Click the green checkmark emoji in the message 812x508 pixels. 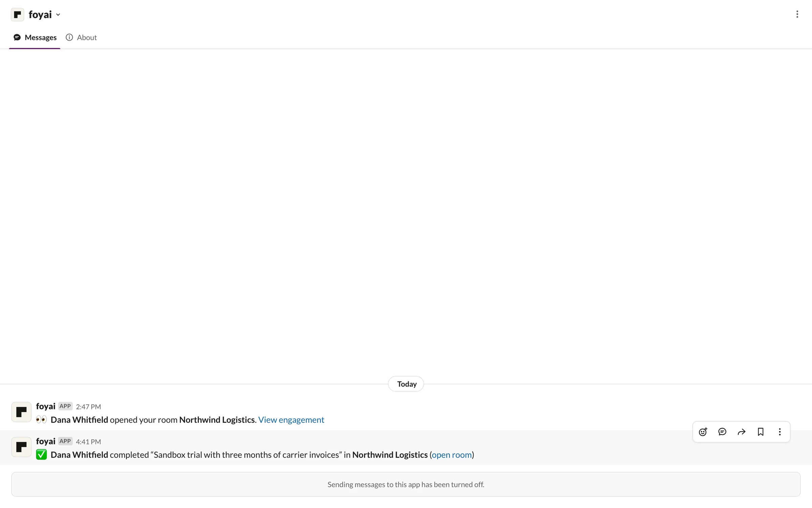click(41, 454)
